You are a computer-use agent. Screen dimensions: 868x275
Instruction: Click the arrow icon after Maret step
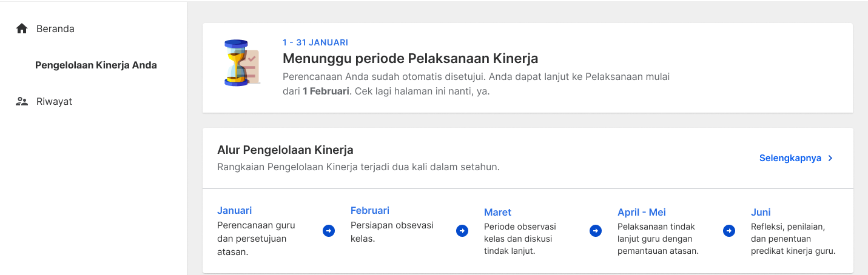point(596,231)
